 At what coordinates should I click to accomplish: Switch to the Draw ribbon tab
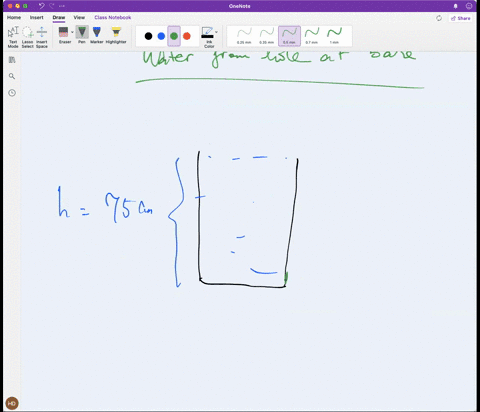point(59,18)
